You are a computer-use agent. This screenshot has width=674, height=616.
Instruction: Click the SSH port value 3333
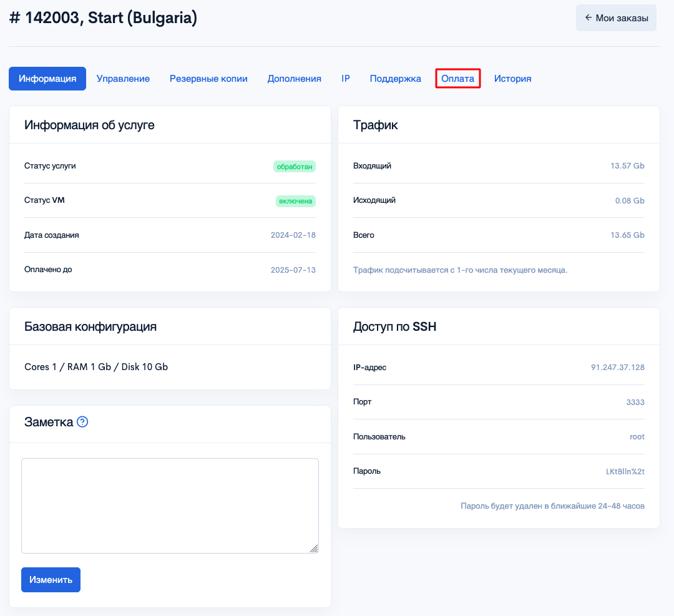[x=635, y=402]
